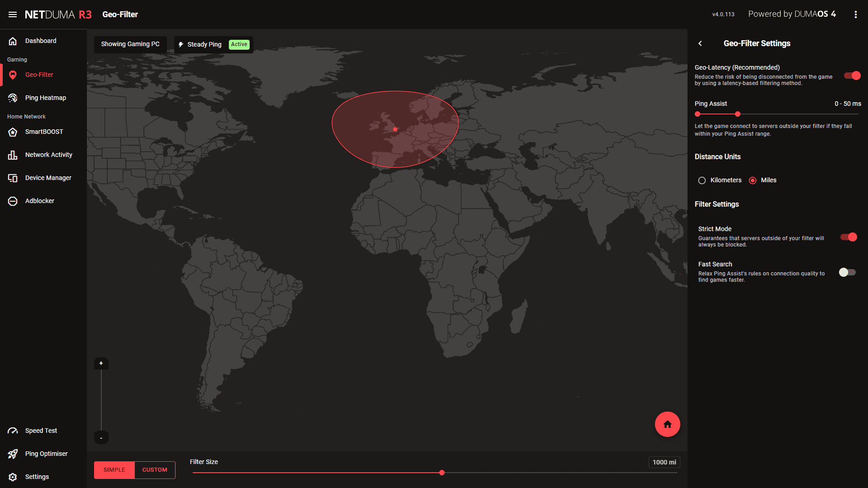Open the Adblocker panel
The image size is (868, 488).
click(x=40, y=201)
